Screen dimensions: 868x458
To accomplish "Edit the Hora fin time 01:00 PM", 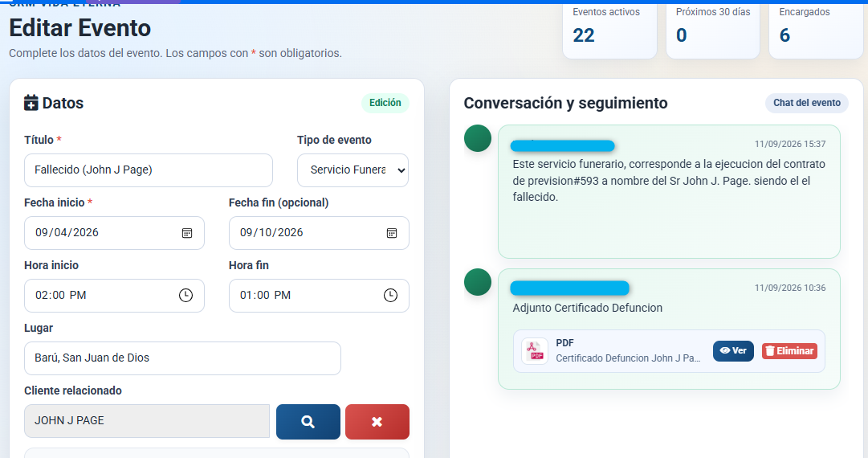I will 319,295.
